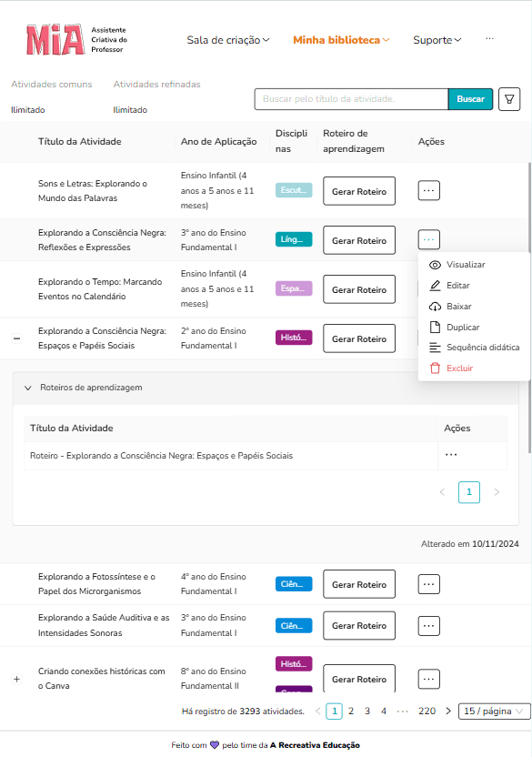This screenshot has height=757, width=532.
Task: Open Sala de criação menu
Action: pyautogui.click(x=228, y=40)
